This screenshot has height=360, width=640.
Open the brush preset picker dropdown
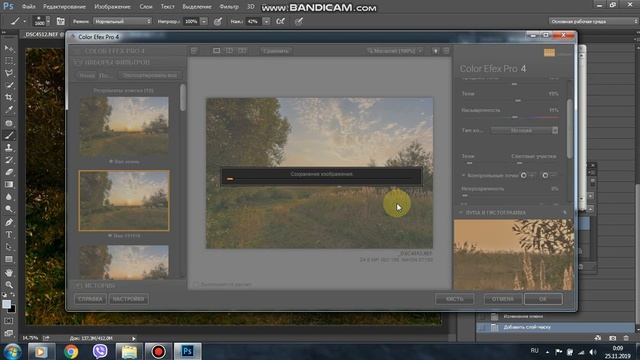pyautogui.click(x=48, y=21)
